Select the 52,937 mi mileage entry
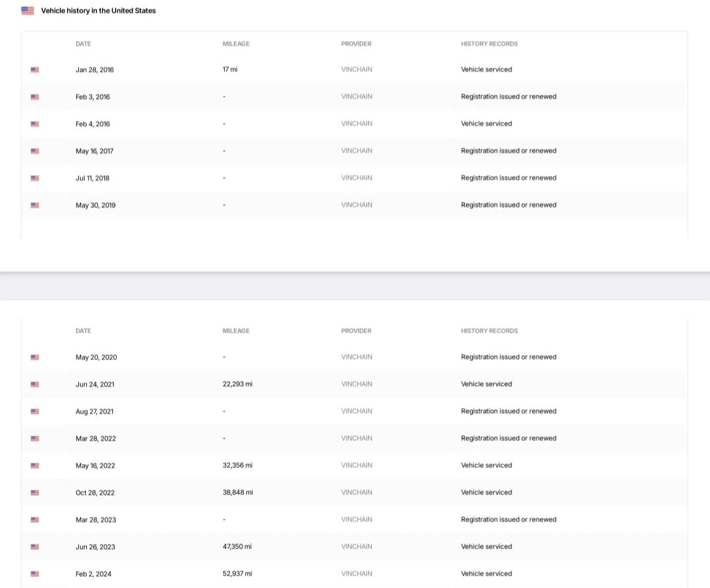Screen dimensions: 710x588 [x=237, y=573]
